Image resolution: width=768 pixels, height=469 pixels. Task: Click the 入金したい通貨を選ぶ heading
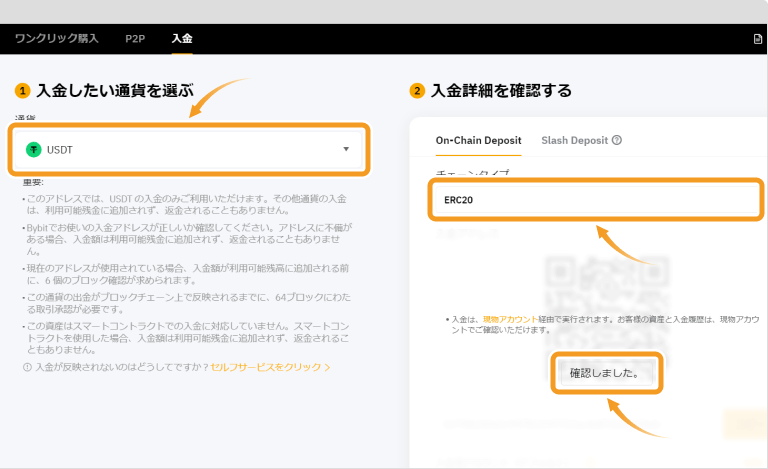point(115,91)
